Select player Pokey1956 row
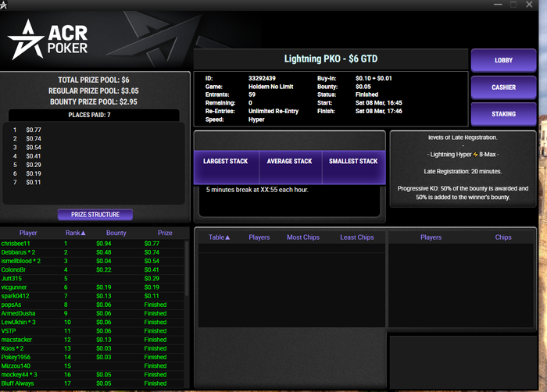The height and width of the screenshot is (392, 547). click(92, 357)
